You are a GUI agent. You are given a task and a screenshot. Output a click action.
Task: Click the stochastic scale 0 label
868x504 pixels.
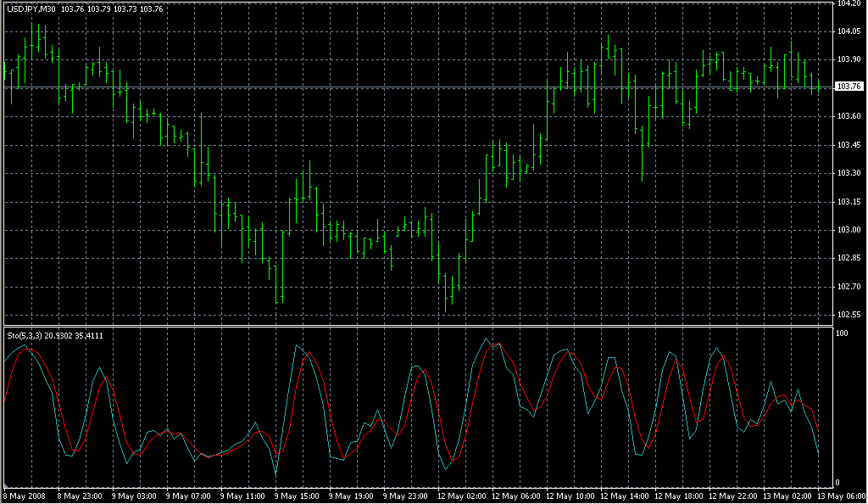click(838, 483)
